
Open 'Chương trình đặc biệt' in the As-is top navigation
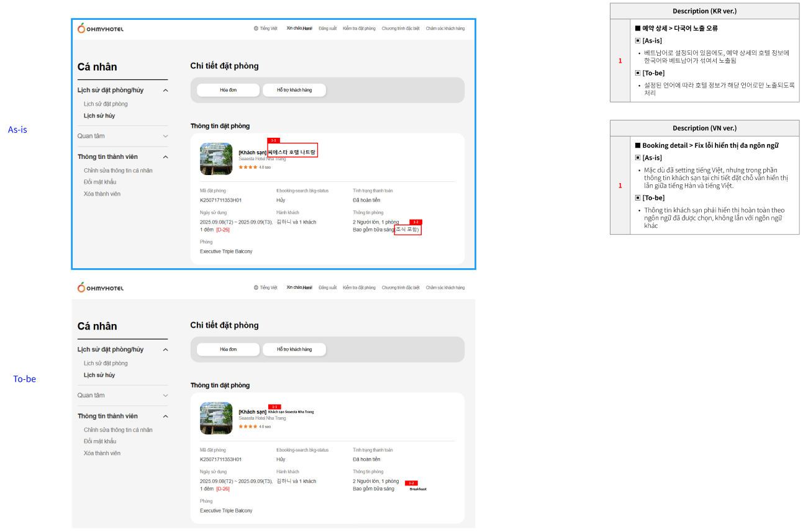coord(401,29)
